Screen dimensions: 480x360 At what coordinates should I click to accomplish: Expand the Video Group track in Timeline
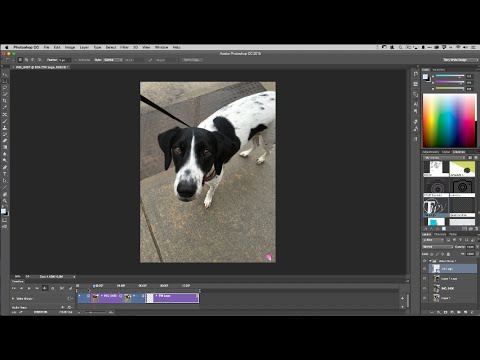13,299
